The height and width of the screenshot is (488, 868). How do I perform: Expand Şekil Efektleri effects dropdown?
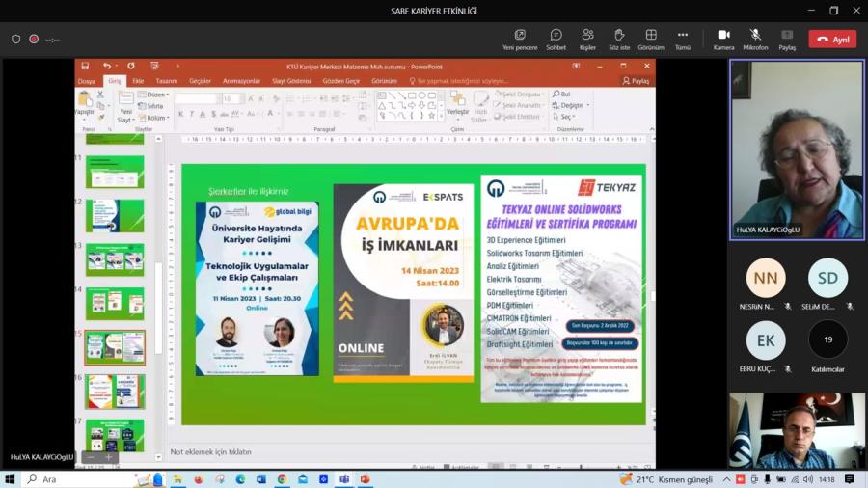click(519, 116)
